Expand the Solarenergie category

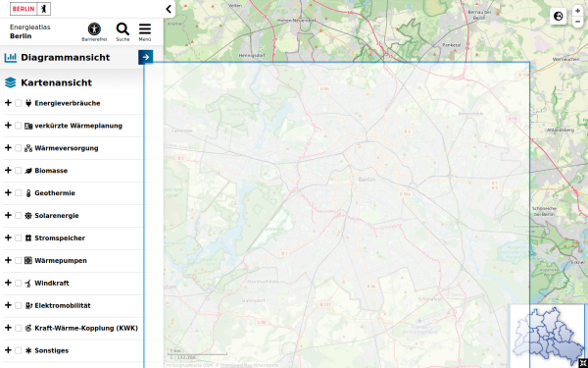pyautogui.click(x=8, y=215)
